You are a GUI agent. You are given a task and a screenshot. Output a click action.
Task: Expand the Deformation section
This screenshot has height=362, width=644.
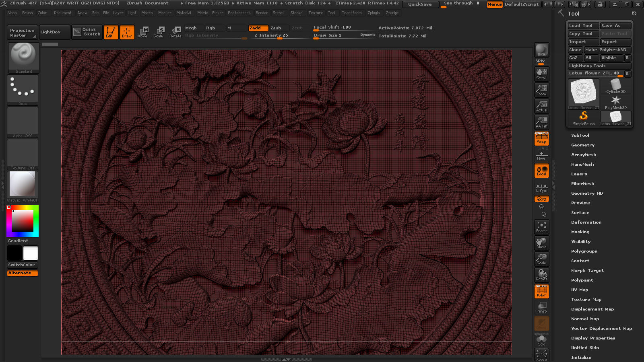(586, 222)
